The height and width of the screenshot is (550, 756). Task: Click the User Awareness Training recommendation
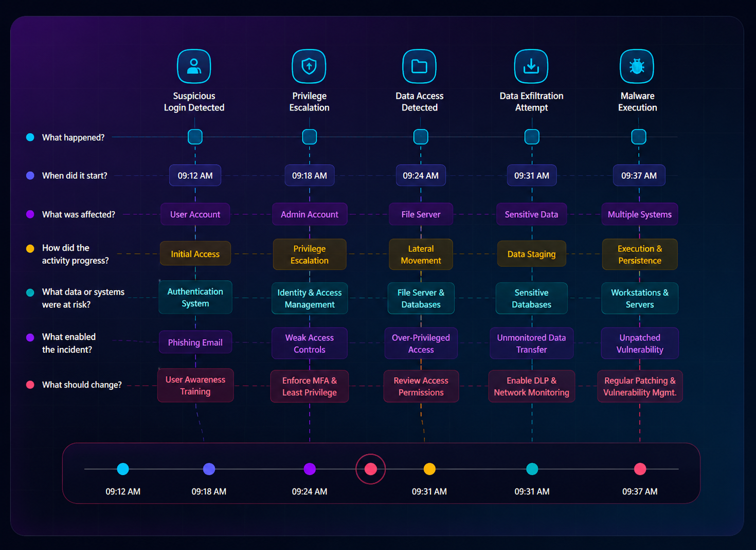point(195,386)
